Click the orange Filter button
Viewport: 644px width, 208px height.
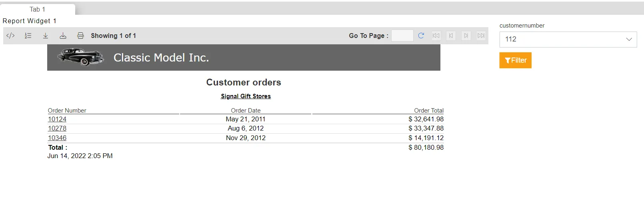(515, 60)
